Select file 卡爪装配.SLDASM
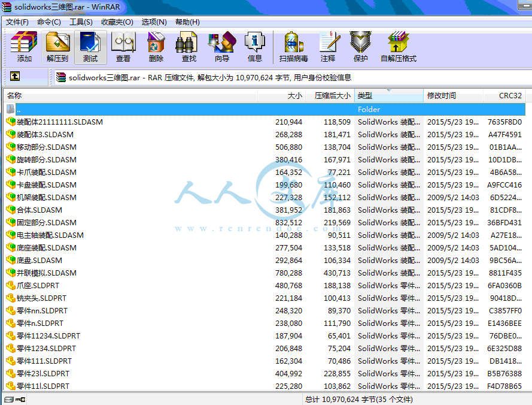The height and width of the screenshot is (405, 532). pos(47,173)
